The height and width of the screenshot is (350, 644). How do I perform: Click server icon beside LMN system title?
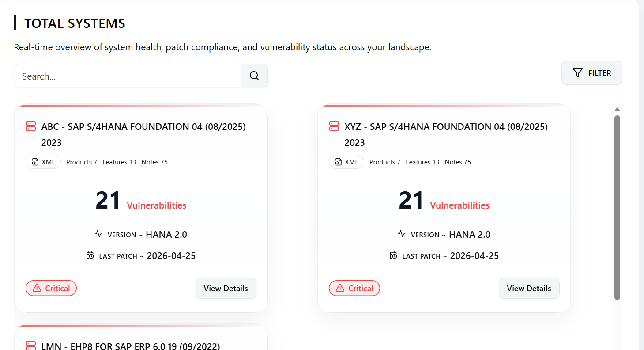[31, 346]
